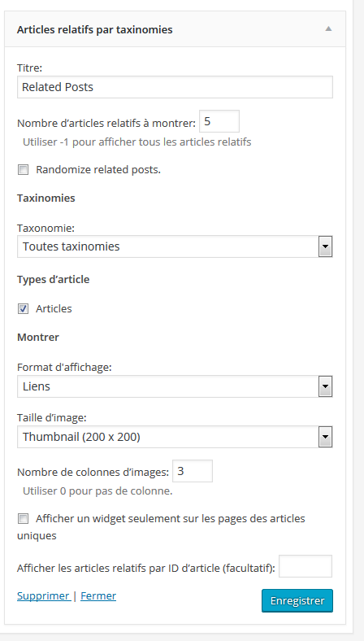The width and height of the screenshot is (364, 641).
Task: Click the arrow of the Format d'affichage dropdown
Action: [x=325, y=386]
